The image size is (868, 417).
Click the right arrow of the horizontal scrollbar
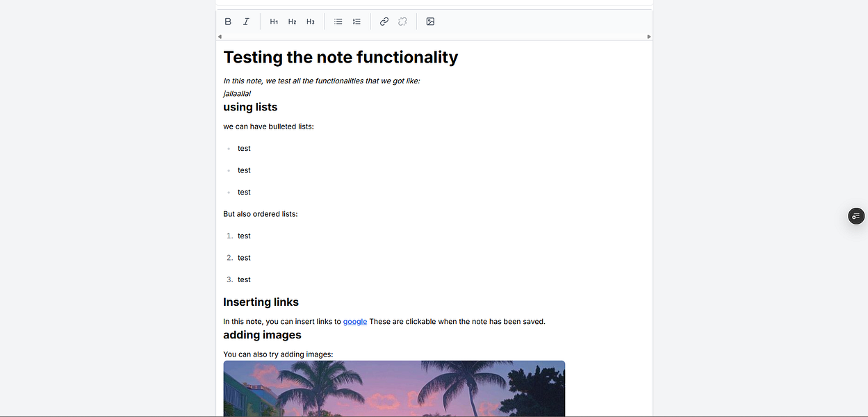pyautogui.click(x=648, y=36)
